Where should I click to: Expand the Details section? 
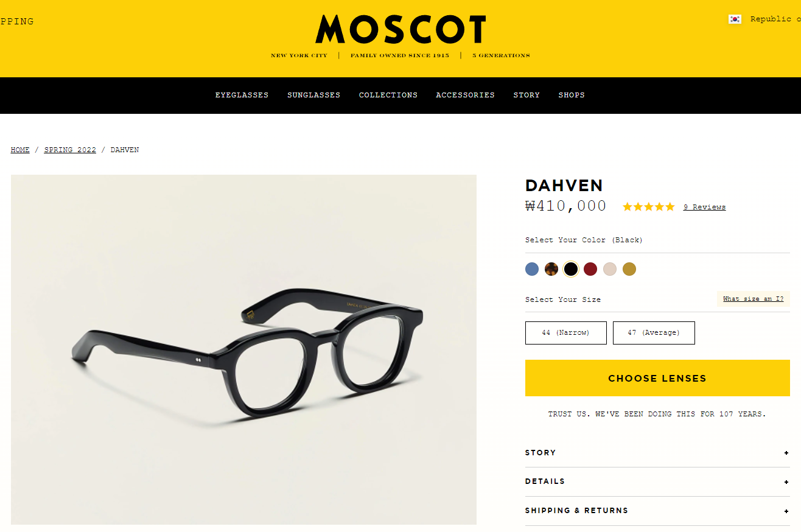(x=657, y=481)
